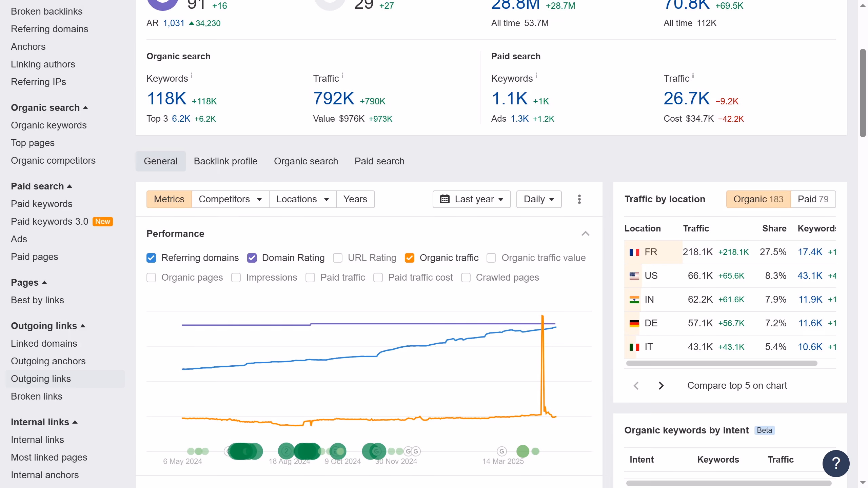Open the 792K organic traffic value

(334, 99)
